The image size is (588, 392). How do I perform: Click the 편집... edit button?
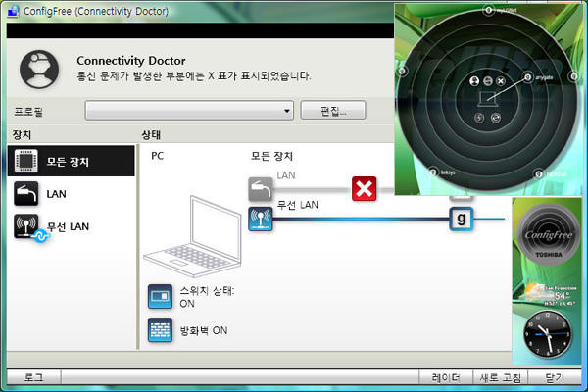333,111
